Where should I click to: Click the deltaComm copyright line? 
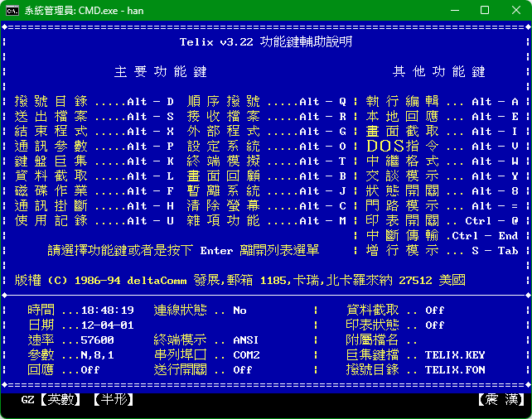239,281
